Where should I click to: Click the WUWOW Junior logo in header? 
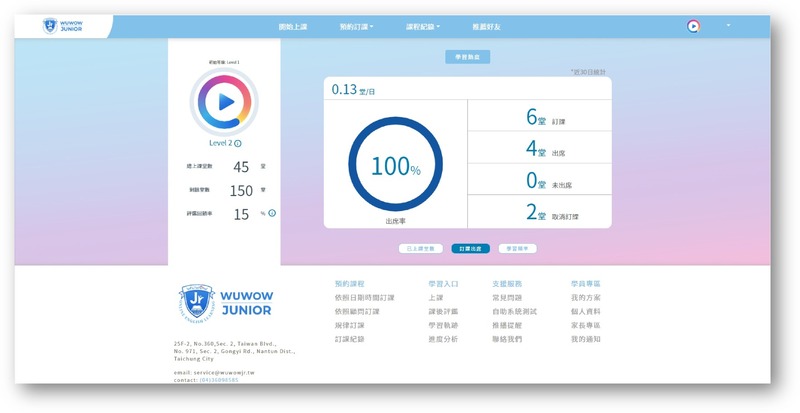pyautogui.click(x=75, y=26)
